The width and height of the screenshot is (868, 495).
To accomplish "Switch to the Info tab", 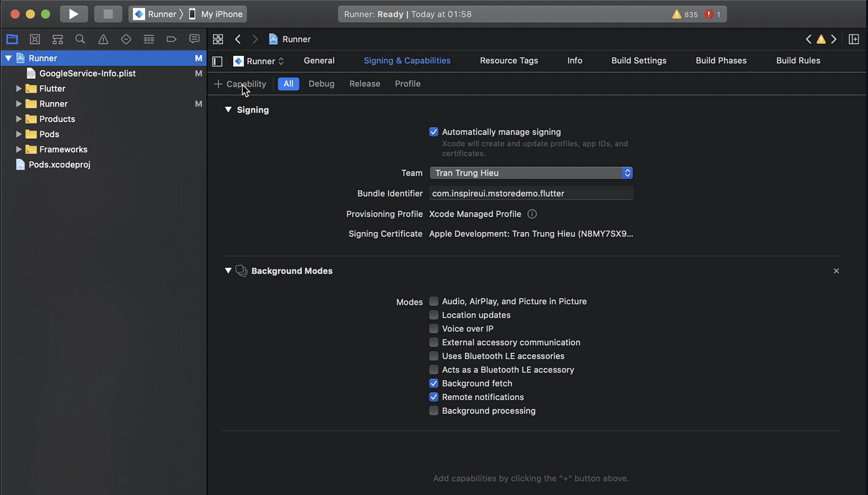I will 575,61.
